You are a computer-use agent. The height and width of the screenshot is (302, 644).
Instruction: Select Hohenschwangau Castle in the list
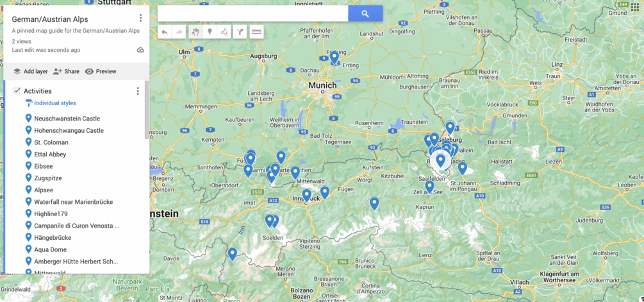pyautogui.click(x=69, y=130)
